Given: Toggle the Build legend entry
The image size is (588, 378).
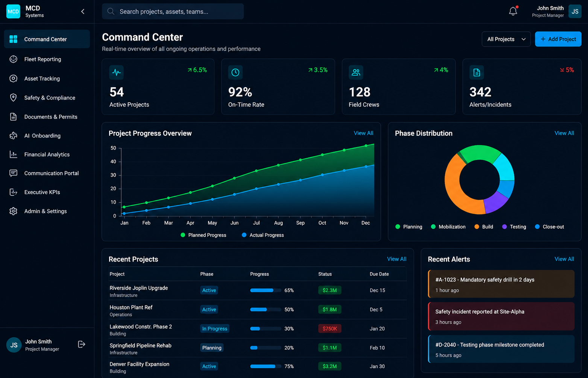Looking at the screenshot, I should (484, 227).
